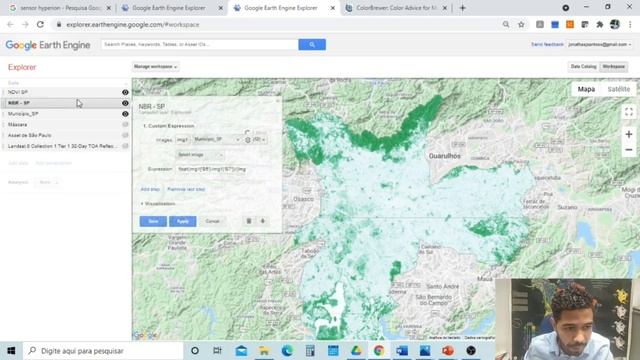Open the image settings gear icon
This screenshot has height=360, width=640.
[248, 140]
